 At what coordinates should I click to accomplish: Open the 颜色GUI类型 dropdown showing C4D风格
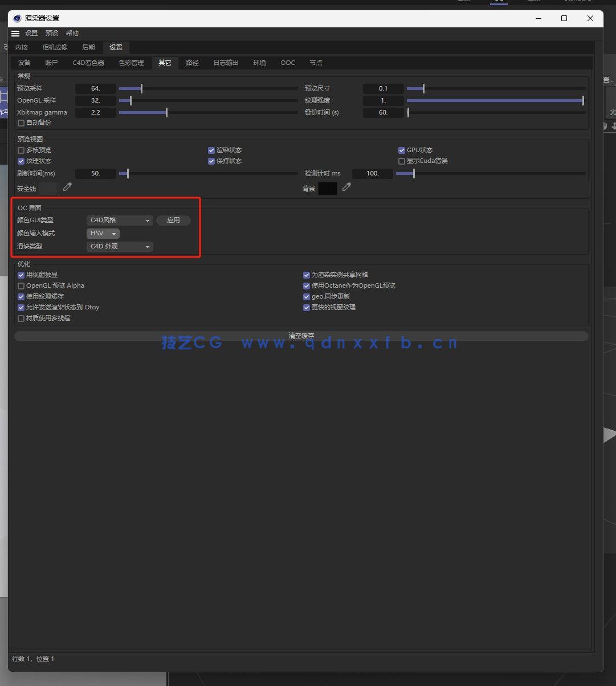(120, 220)
